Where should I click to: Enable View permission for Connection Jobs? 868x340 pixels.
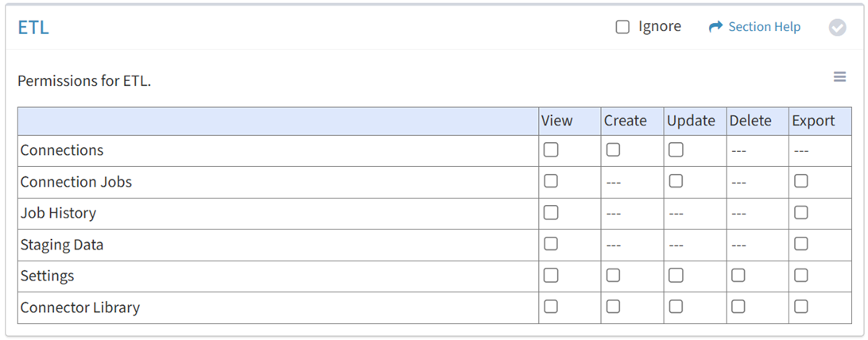pos(551,181)
